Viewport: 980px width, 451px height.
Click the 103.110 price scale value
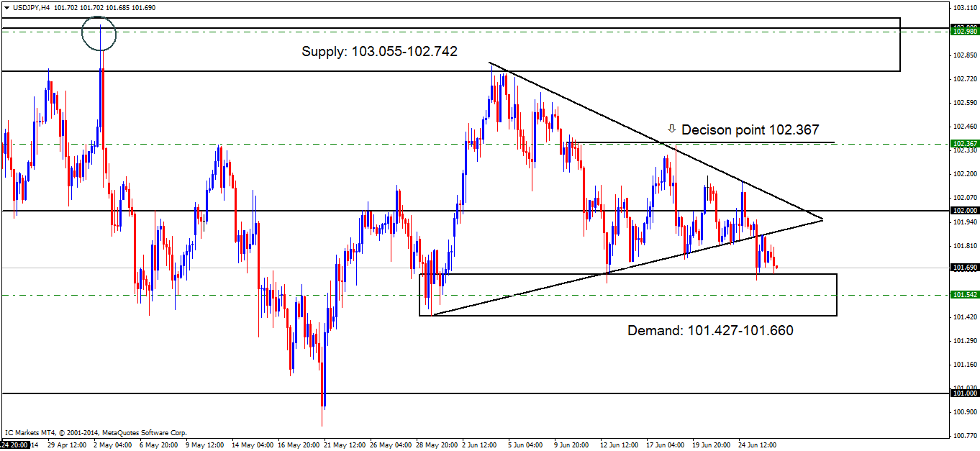click(964, 7)
